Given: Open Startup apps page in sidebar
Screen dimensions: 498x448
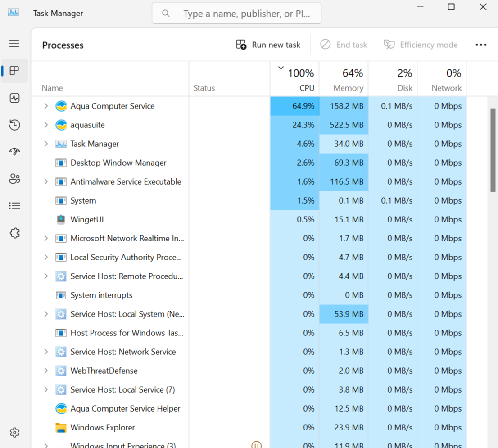Looking at the screenshot, I should coord(14,152).
